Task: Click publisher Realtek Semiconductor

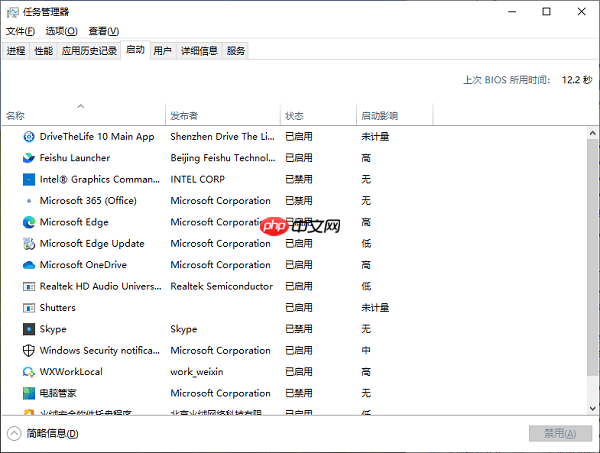Action: [x=222, y=286]
